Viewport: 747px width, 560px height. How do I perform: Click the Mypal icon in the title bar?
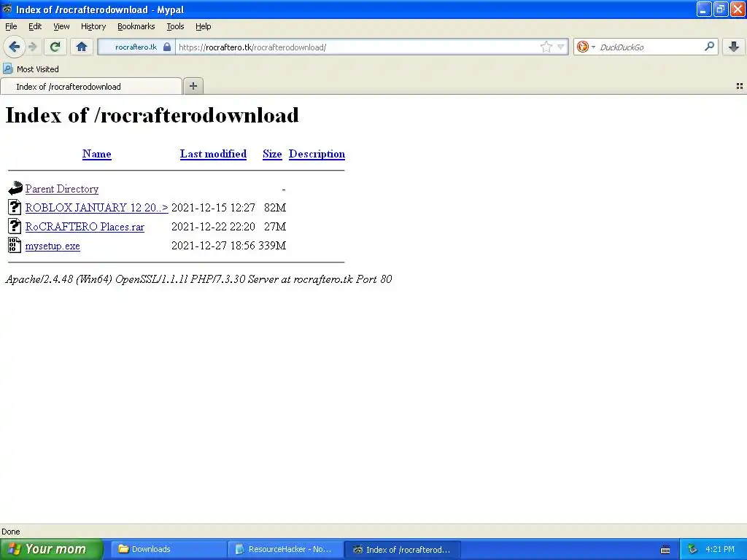click(7, 9)
